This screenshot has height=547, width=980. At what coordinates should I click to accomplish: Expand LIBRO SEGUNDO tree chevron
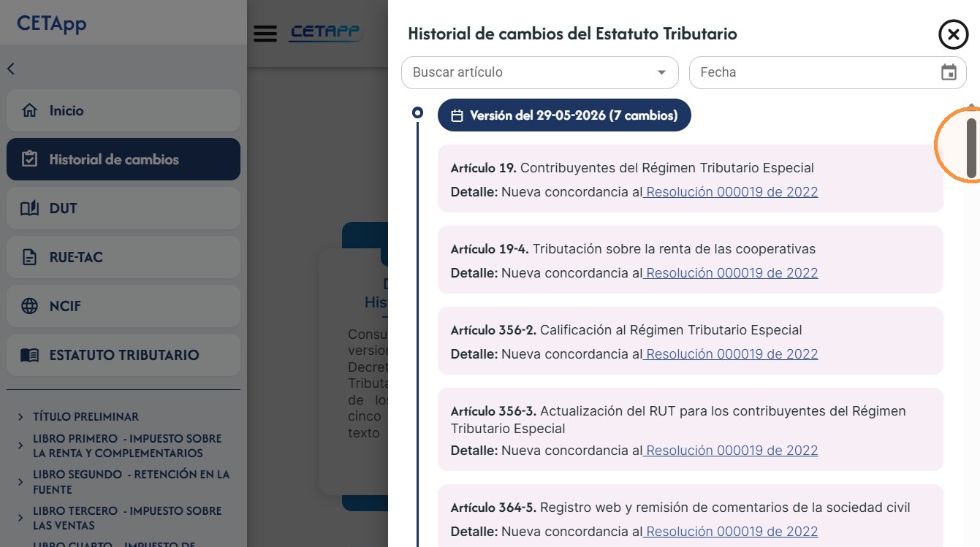pos(20,482)
